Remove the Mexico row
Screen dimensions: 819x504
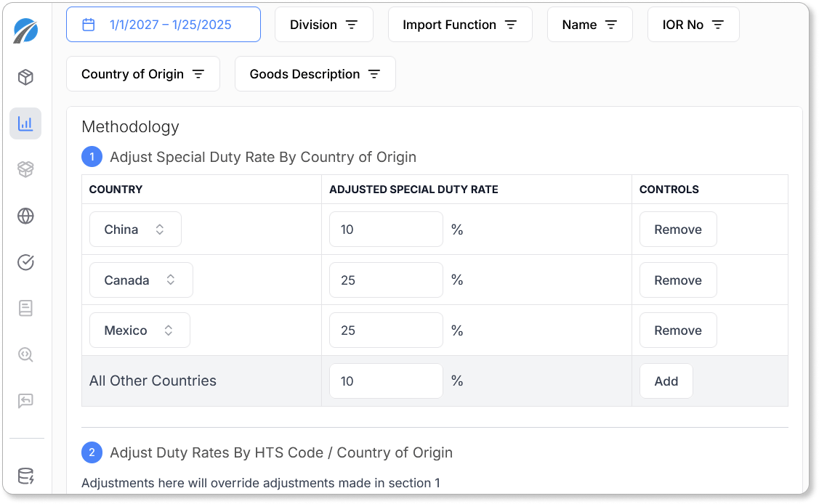click(x=678, y=330)
